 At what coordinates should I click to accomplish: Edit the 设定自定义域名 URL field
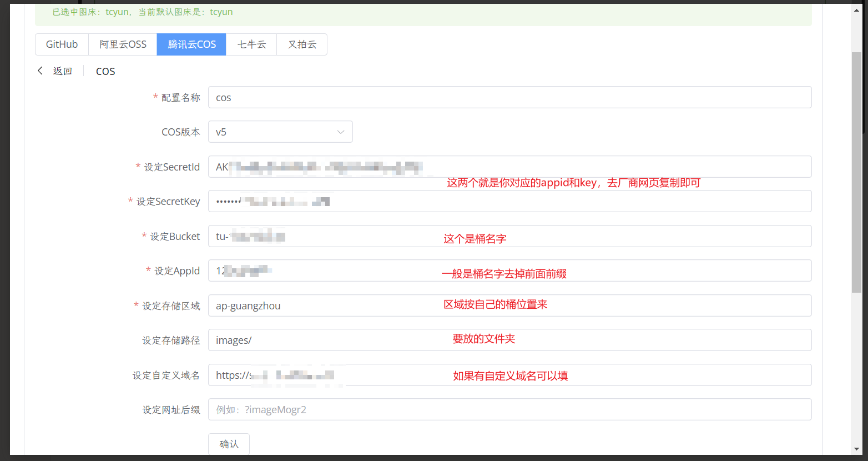[509, 375]
